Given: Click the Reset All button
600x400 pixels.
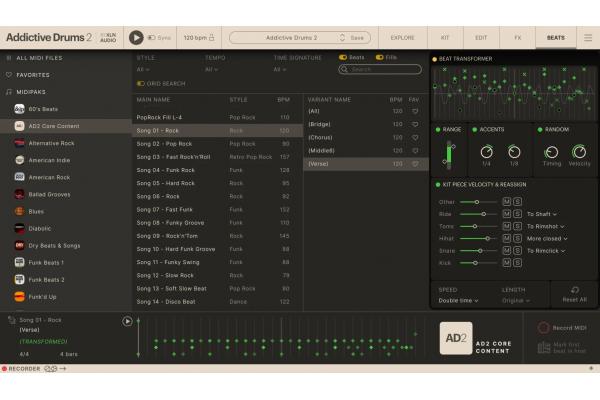Looking at the screenshot, I should (x=574, y=295).
